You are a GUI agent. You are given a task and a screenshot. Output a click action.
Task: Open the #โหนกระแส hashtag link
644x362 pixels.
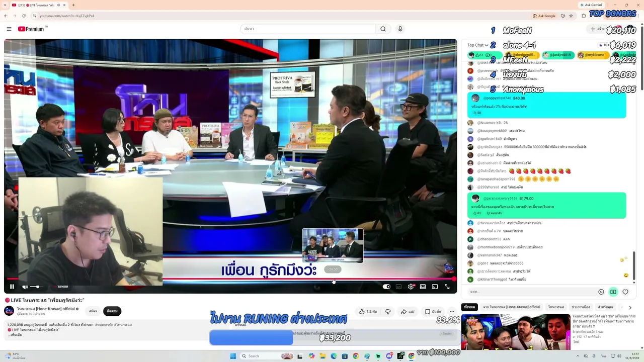123,325
